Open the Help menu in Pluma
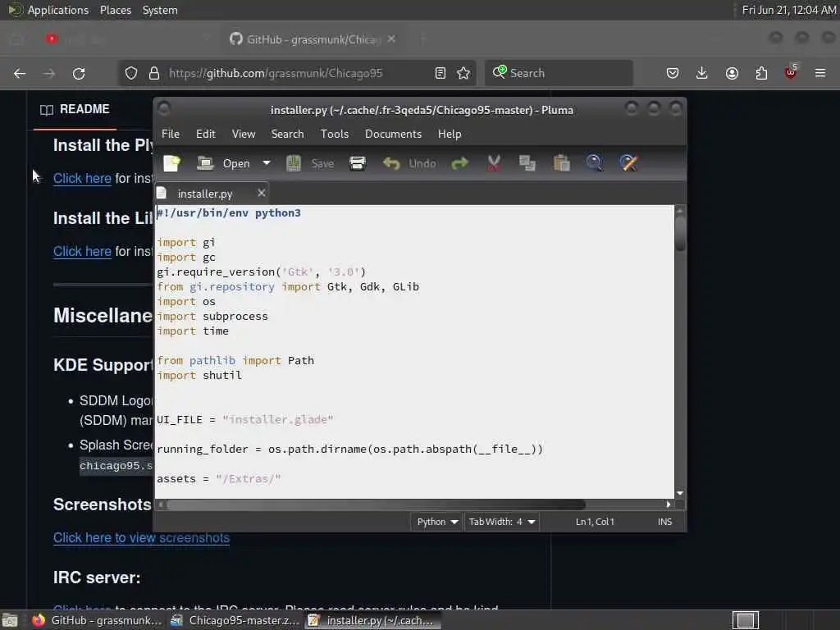840x630 pixels. point(450,134)
